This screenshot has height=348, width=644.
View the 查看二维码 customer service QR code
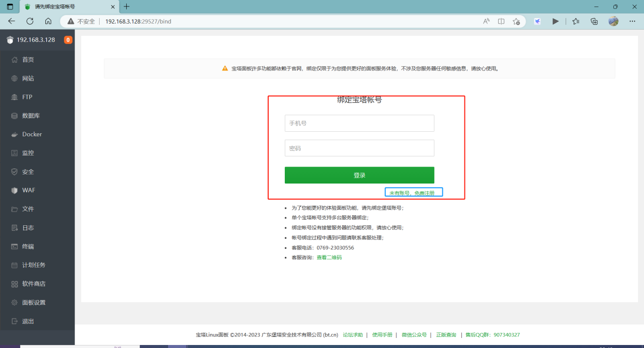[x=328, y=257]
